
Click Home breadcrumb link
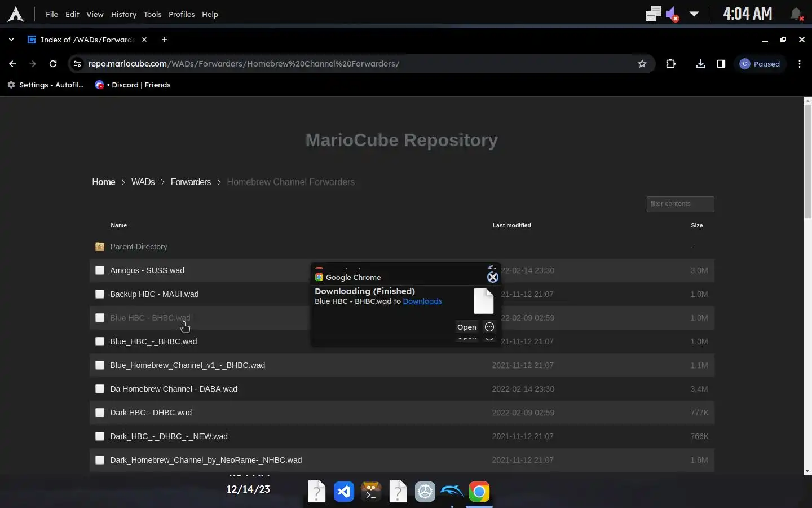click(104, 182)
